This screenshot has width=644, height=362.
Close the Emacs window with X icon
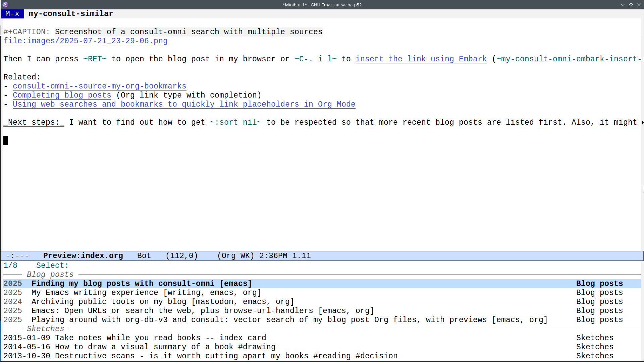pos(639,5)
